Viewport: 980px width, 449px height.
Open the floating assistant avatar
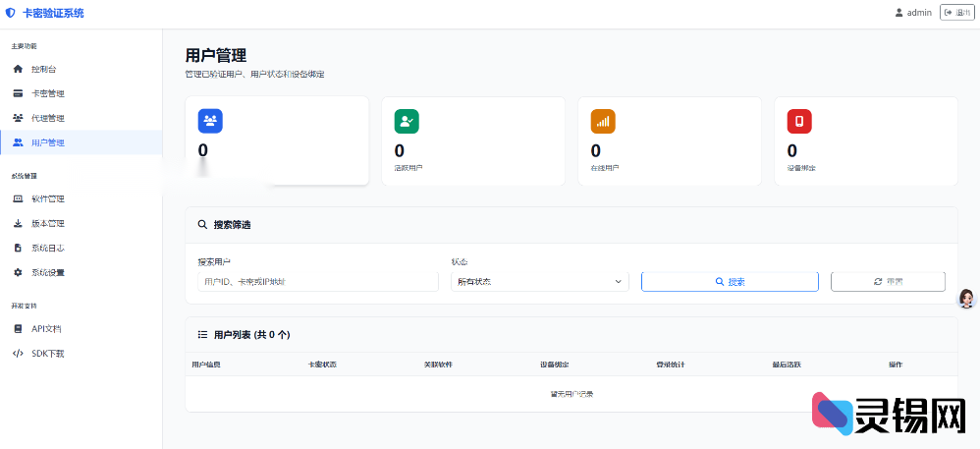coord(967,299)
